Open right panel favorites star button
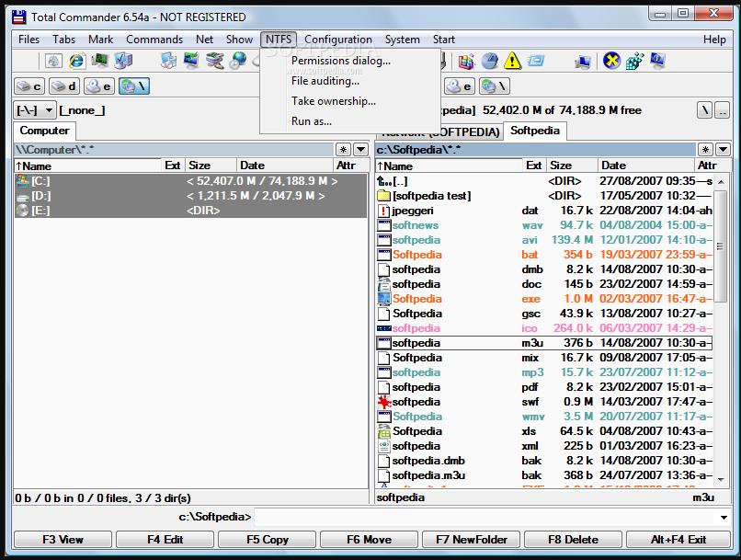Image resolution: width=741 pixels, height=560 pixels. click(x=705, y=150)
